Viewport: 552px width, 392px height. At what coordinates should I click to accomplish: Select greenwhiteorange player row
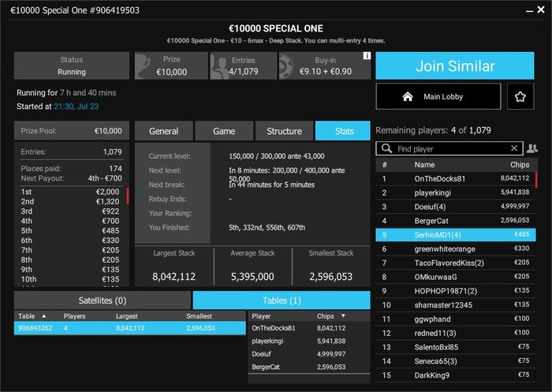coord(456,249)
